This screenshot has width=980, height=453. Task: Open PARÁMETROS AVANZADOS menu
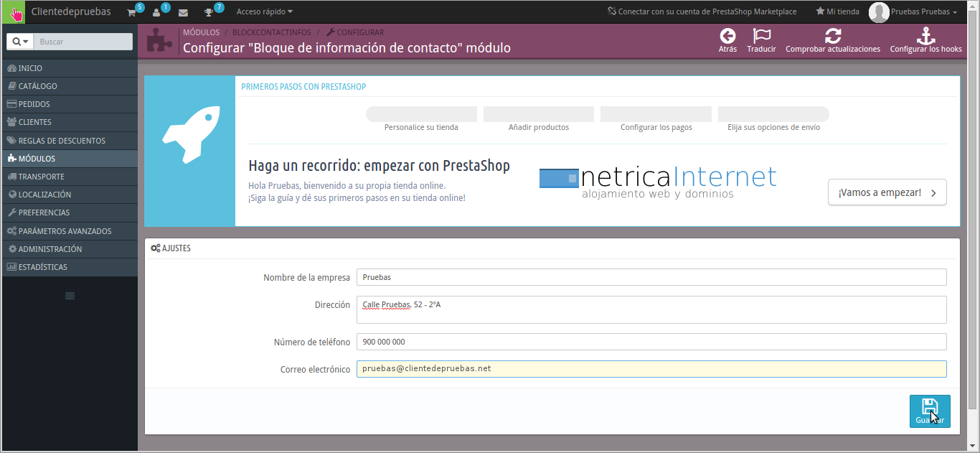[x=70, y=231]
